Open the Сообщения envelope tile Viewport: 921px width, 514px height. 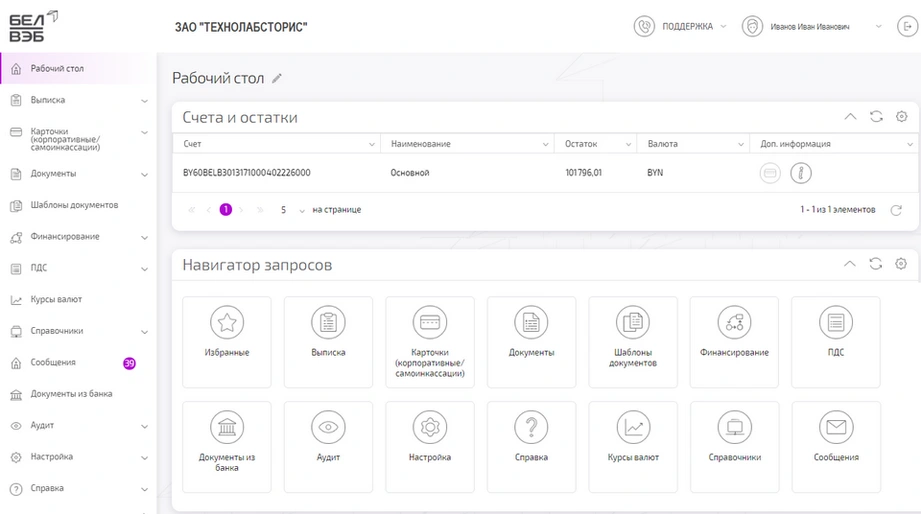coord(836,446)
